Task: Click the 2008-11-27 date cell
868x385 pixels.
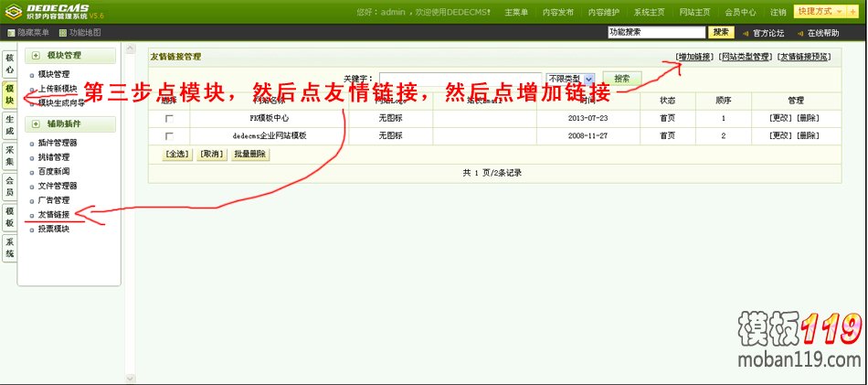Action: coord(587,135)
